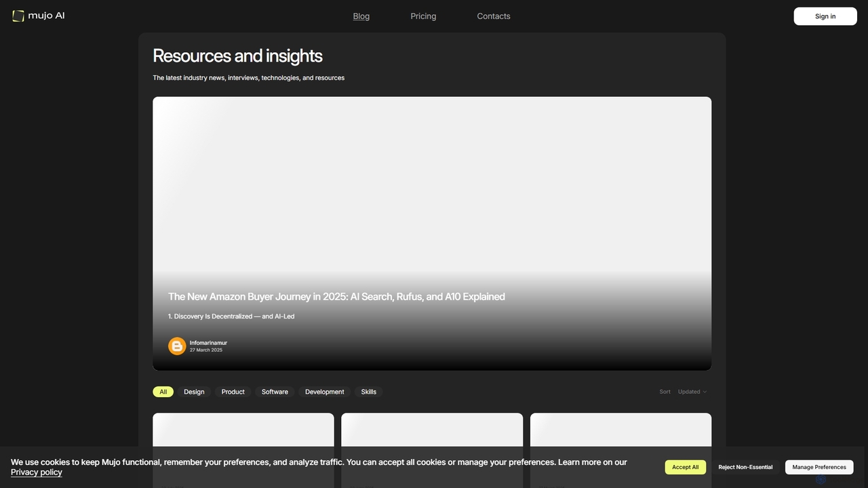Open the Blog navigation link
This screenshot has width=868, height=488.
(361, 16)
